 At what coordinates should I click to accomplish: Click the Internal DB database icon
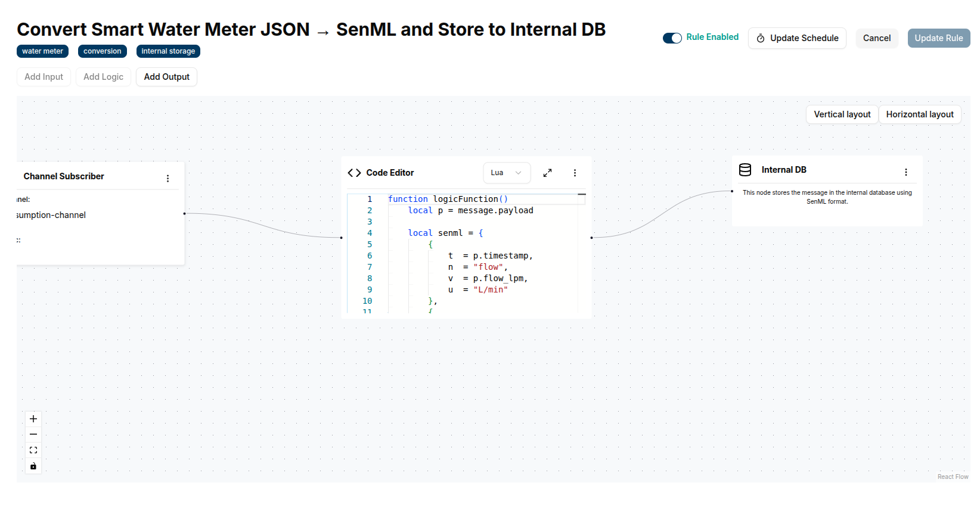[745, 170]
